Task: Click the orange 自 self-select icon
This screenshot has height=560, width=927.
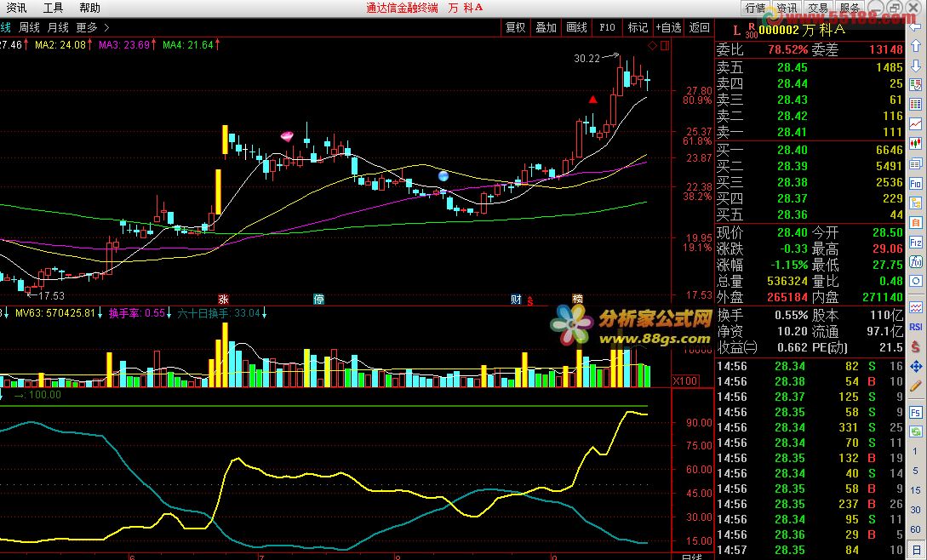Action: (x=916, y=223)
